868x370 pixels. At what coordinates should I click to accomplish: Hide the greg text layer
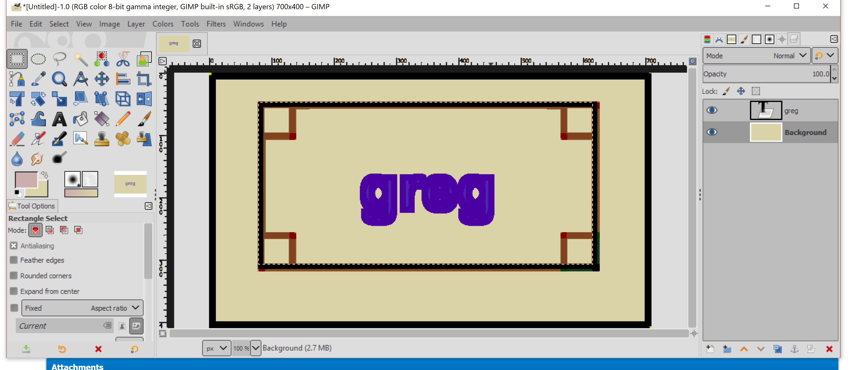pyautogui.click(x=712, y=110)
